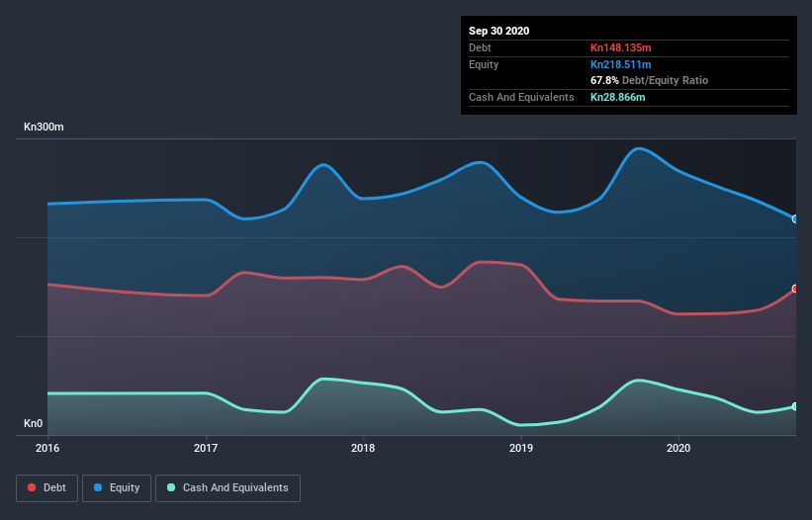
Task: Toggle the Debt legend button
Action: pos(46,488)
